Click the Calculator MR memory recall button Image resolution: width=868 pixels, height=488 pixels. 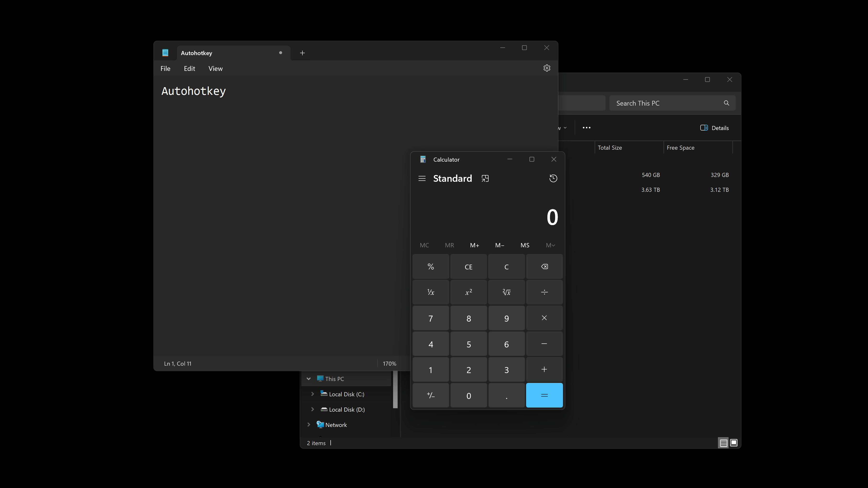coord(450,245)
